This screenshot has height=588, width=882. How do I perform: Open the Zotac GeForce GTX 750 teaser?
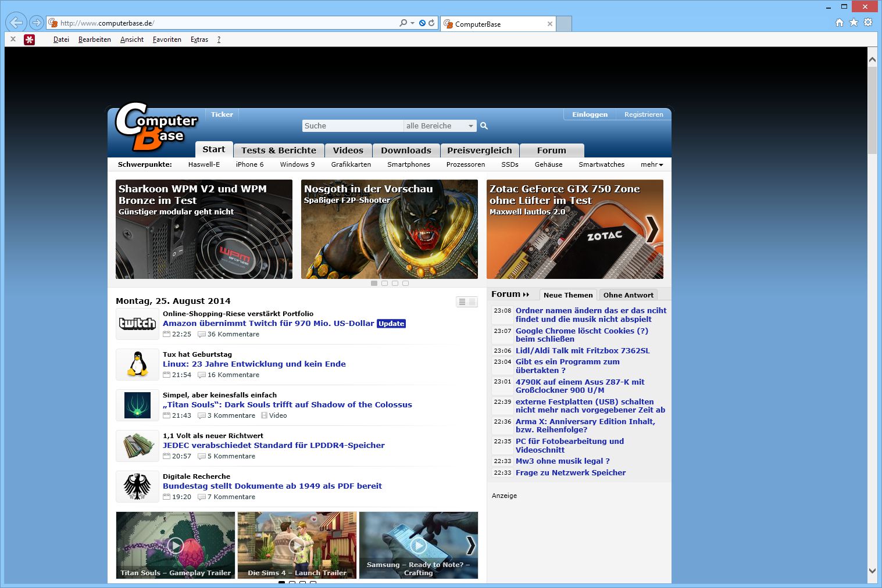(x=574, y=229)
